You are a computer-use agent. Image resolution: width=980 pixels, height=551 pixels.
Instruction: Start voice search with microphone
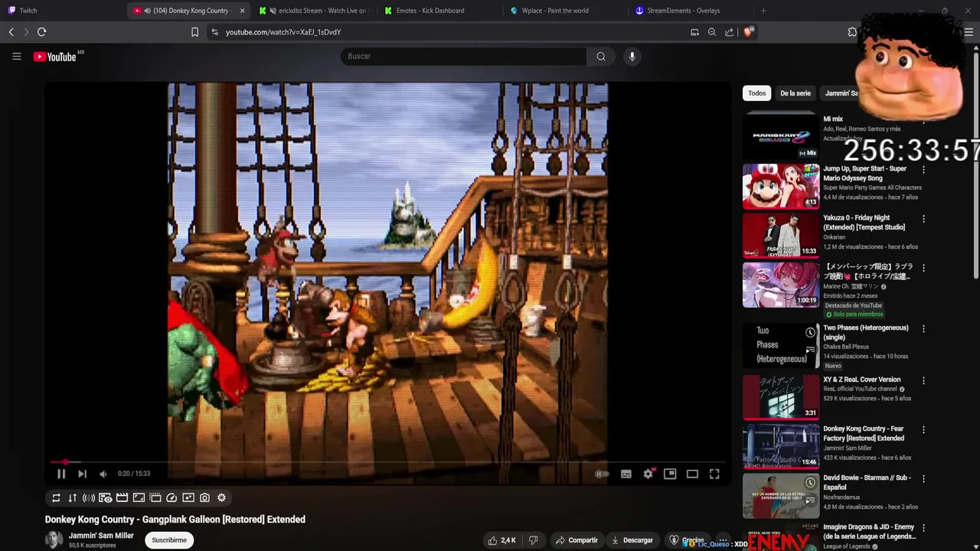[x=632, y=56]
